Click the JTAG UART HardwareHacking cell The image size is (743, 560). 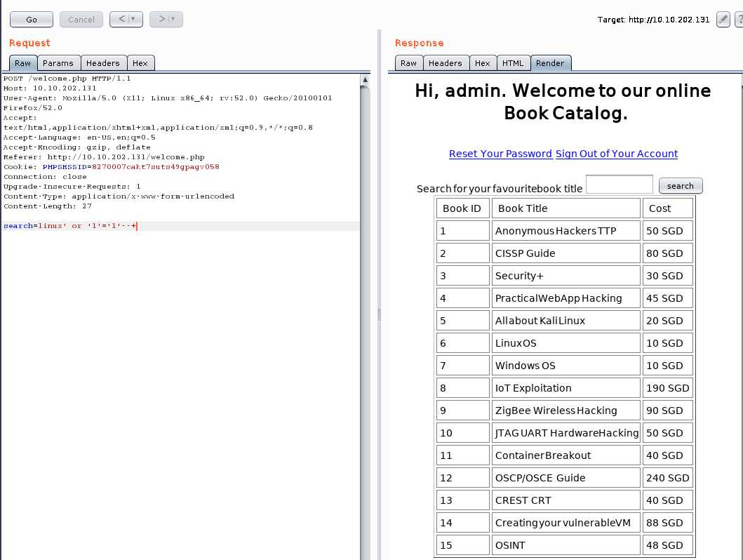click(565, 433)
